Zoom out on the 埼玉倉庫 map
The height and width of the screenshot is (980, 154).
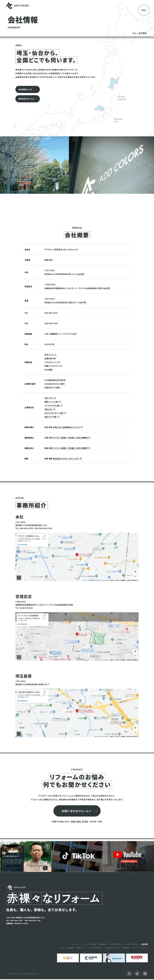[135, 732]
